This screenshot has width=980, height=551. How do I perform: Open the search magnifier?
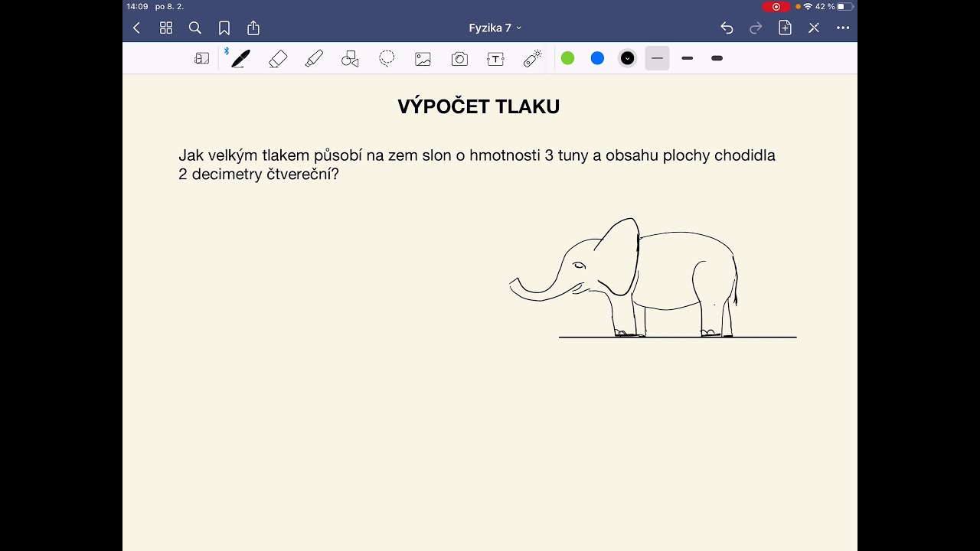coord(195,28)
